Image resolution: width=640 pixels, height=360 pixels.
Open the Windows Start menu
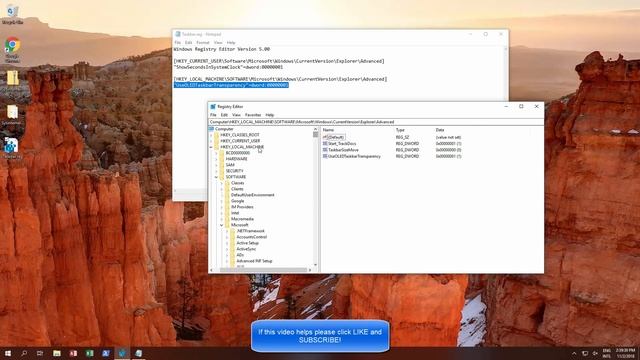(7, 353)
